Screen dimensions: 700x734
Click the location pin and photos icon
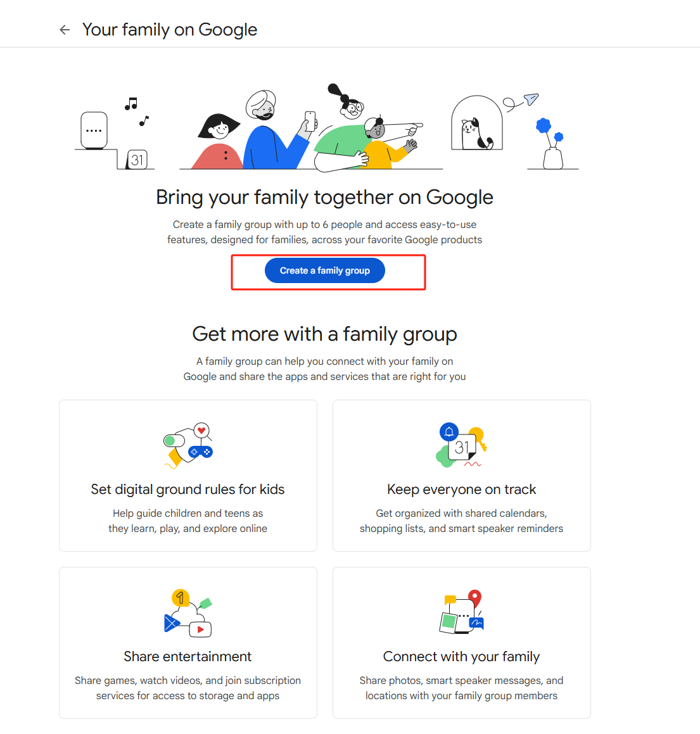(x=461, y=612)
